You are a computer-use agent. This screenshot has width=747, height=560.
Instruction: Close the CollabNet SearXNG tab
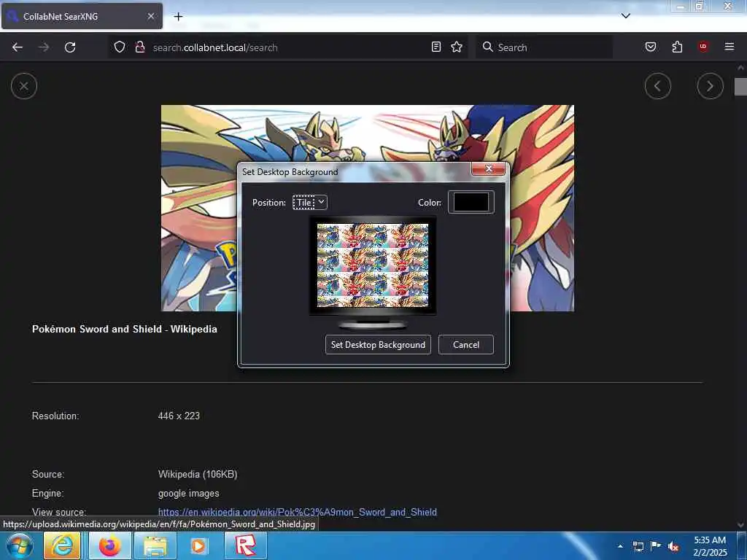click(151, 16)
